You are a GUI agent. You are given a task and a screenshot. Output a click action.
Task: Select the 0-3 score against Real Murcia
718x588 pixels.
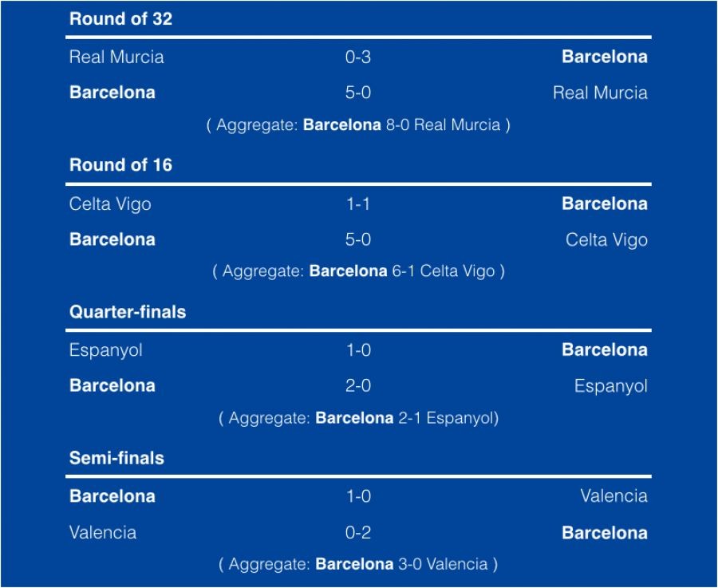[x=358, y=57]
